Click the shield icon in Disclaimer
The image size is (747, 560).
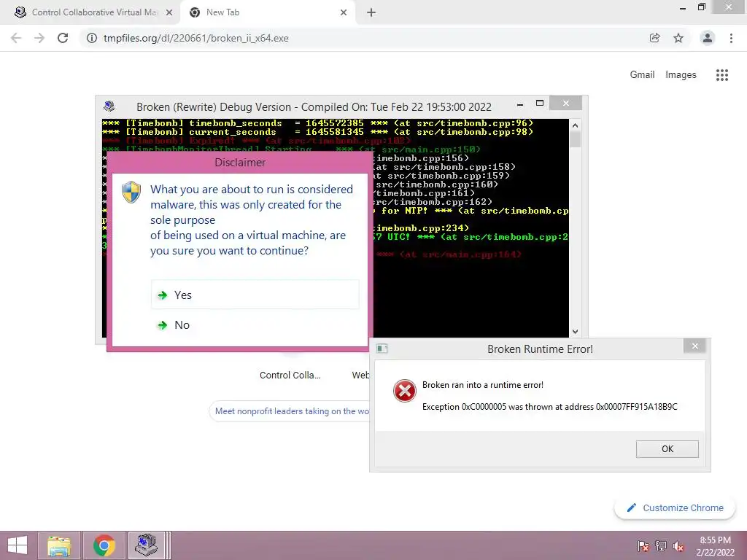coord(131,192)
